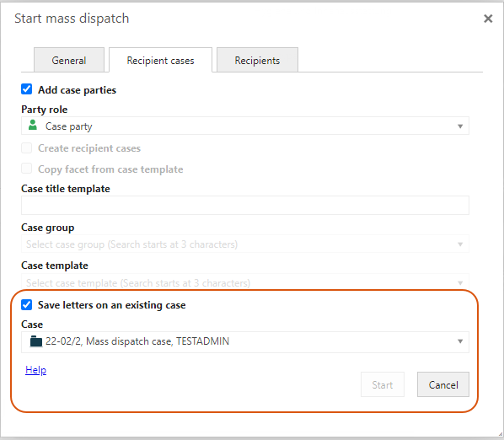Click the resize grip at dialog corner
This screenshot has width=504, height=440.
coord(500,434)
